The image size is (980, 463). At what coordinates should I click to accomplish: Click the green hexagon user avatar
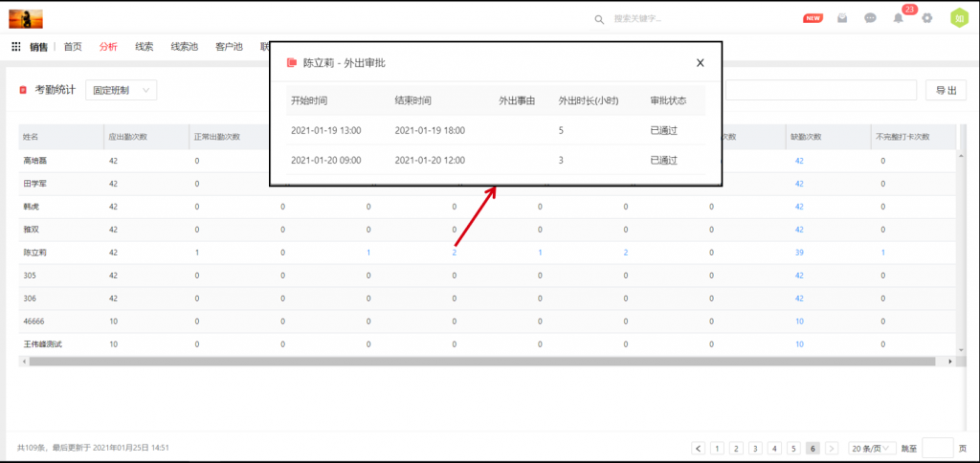(x=957, y=18)
